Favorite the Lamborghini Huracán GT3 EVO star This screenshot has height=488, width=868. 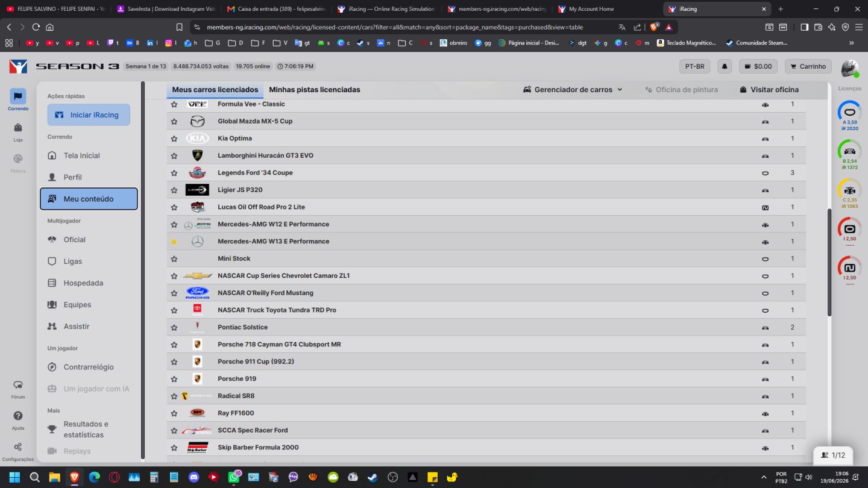[174, 155]
